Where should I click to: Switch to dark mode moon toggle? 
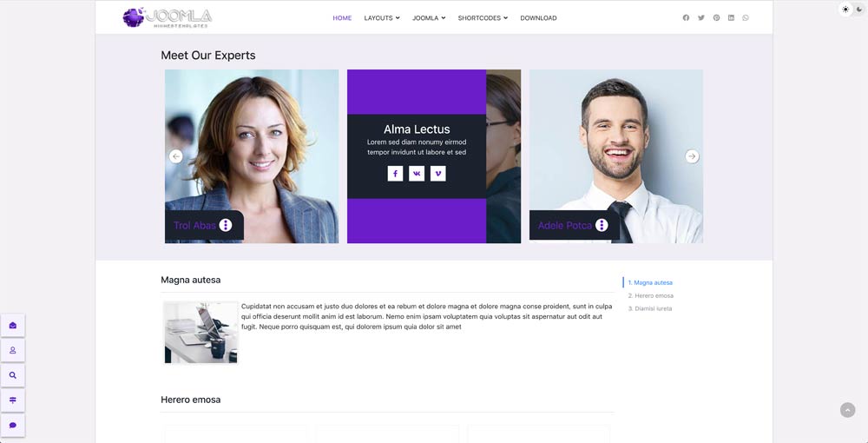click(859, 10)
